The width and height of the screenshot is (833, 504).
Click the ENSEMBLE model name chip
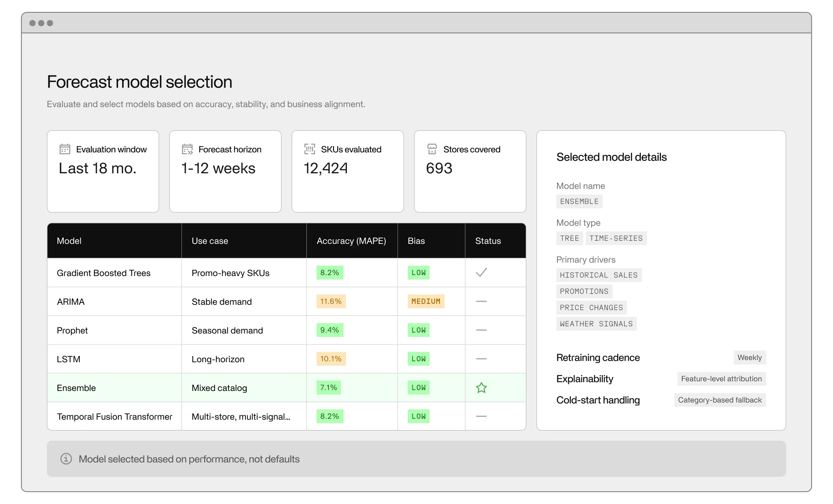(579, 201)
